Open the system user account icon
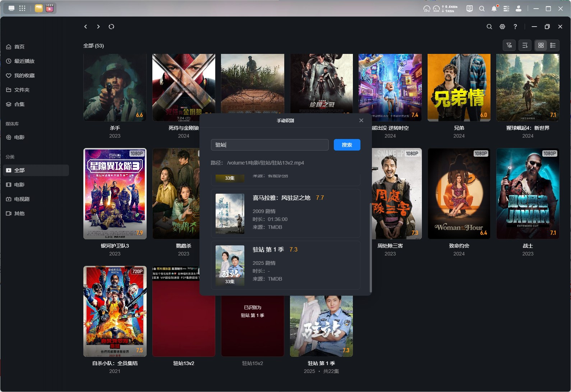 (x=519, y=8)
